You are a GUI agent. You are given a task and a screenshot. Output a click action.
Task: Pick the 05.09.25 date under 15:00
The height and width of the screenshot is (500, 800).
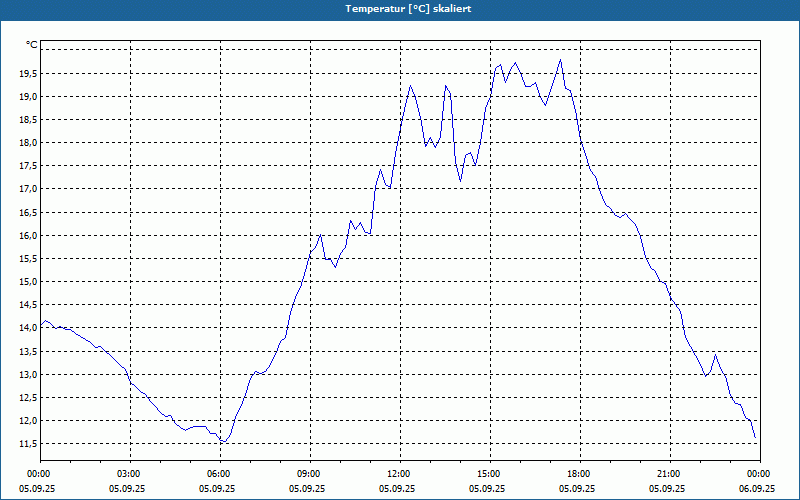[487, 488]
